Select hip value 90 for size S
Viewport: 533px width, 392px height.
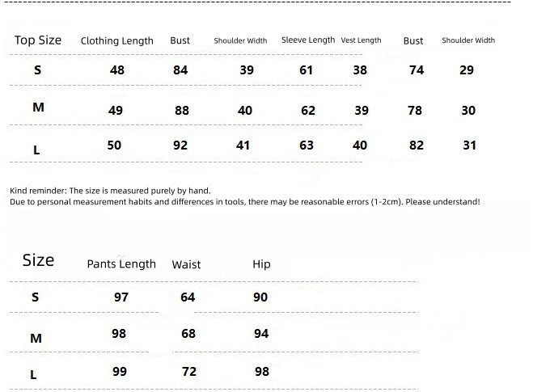(260, 297)
